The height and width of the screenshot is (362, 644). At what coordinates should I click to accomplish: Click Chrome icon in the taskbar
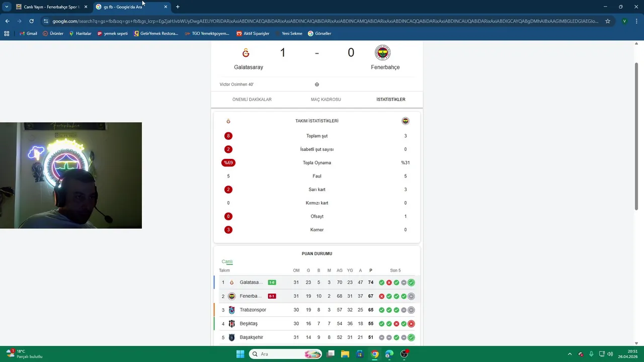tap(375, 354)
